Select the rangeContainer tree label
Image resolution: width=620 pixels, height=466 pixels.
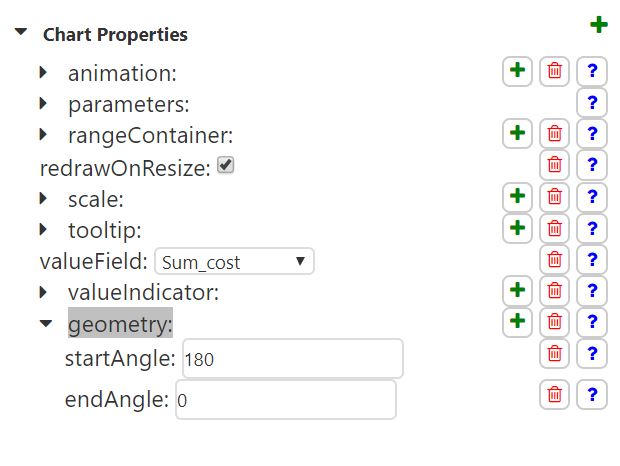click(x=150, y=135)
